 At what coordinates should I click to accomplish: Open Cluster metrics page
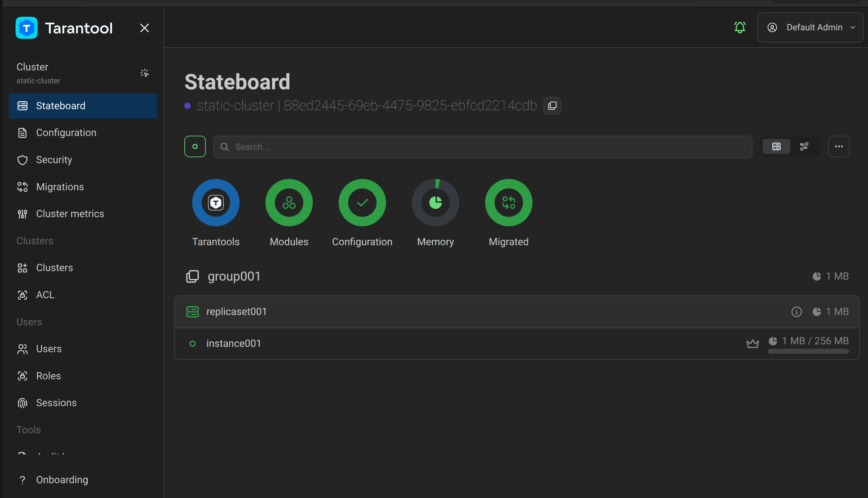(x=83, y=214)
